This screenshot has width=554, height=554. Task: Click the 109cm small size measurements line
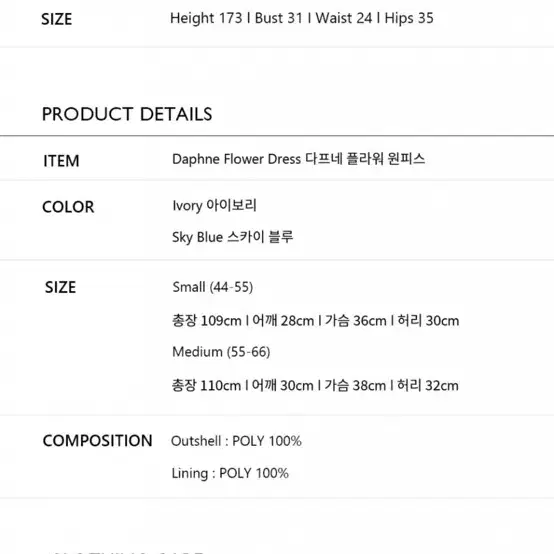click(316, 320)
